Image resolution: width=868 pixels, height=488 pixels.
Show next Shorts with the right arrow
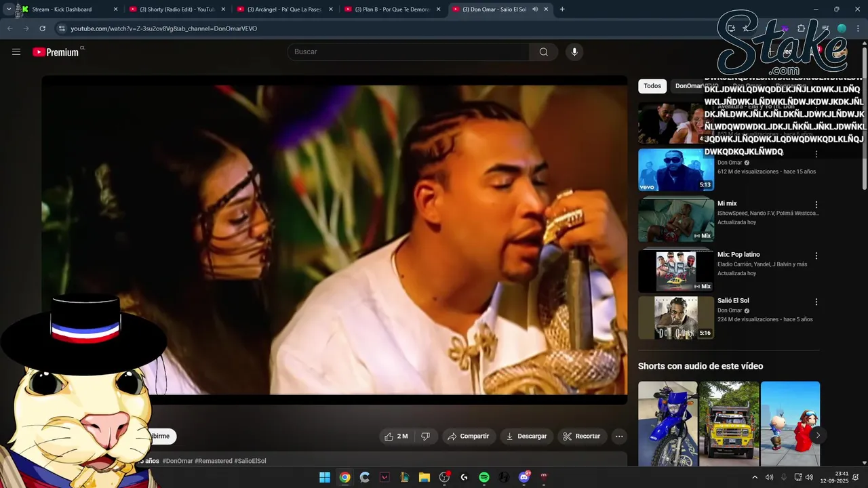818,436
